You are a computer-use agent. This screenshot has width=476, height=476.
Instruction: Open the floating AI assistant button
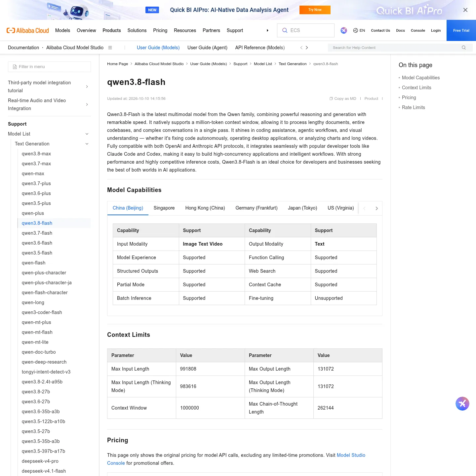click(x=462, y=404)
